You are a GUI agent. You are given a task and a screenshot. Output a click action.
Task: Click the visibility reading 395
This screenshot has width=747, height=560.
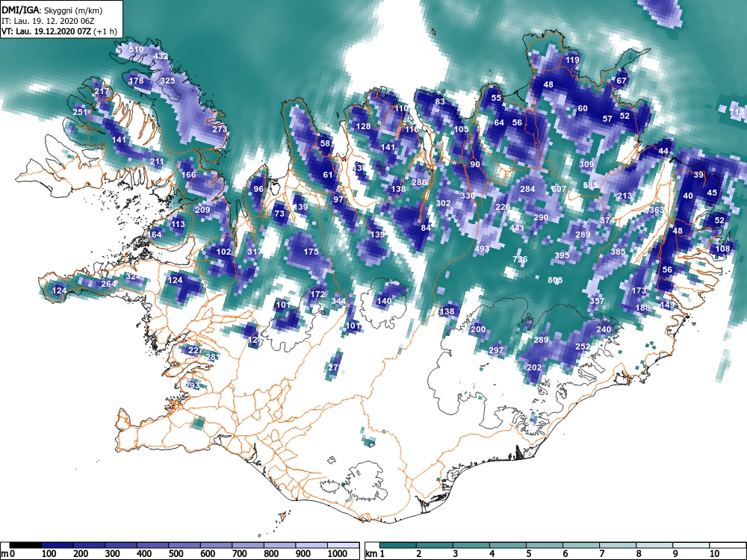click(562, 255)
